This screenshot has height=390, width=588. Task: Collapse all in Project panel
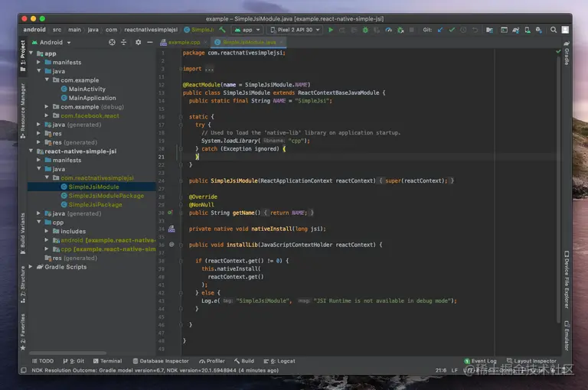(123, 42)
